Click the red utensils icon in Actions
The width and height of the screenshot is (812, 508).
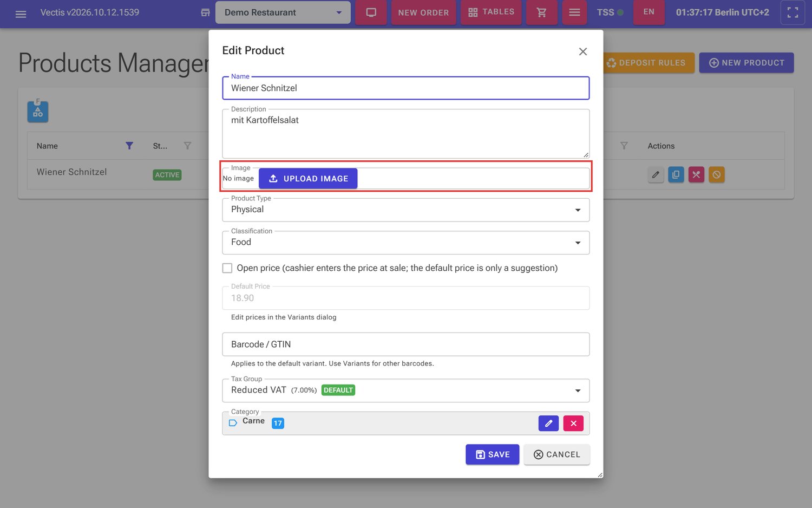pyautogui.click(x=696, y=174)
